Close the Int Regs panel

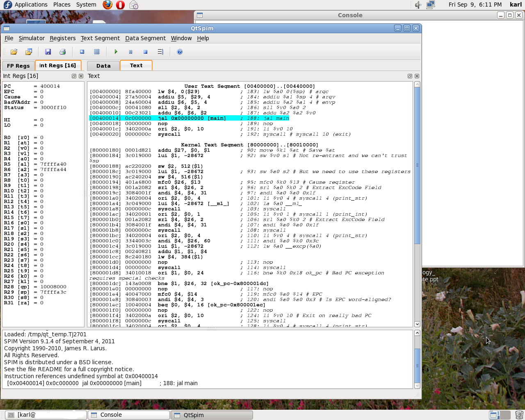(x=81, y=76)
